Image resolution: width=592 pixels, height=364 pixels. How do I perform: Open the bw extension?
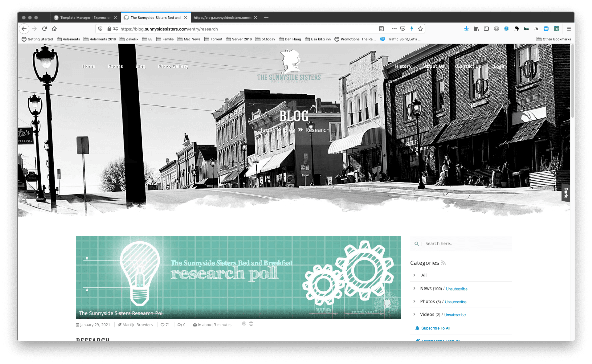click(x=526, y=29)
